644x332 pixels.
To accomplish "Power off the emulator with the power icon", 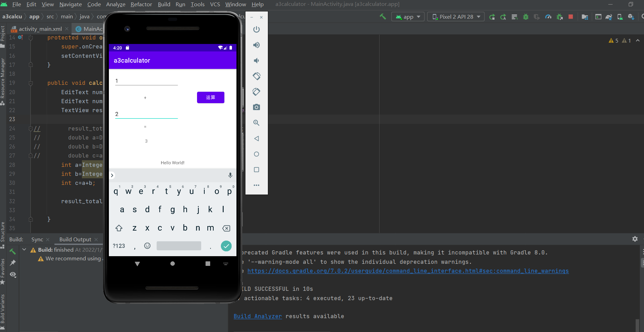I will (x=256, y=29).
